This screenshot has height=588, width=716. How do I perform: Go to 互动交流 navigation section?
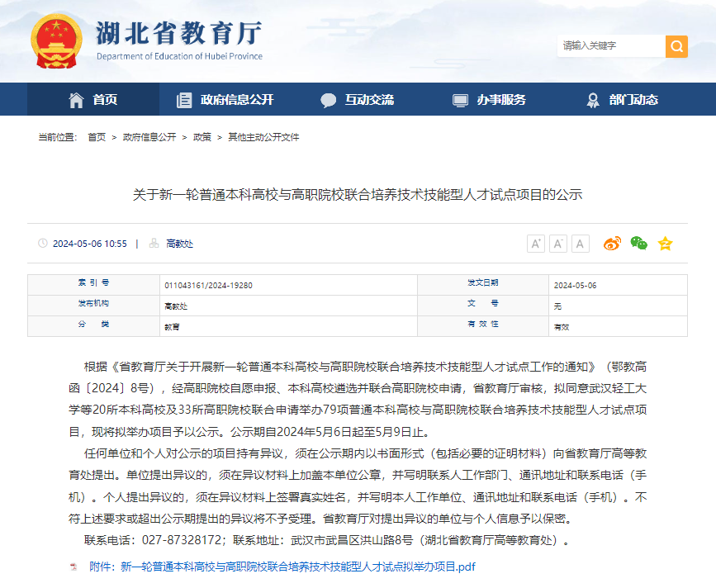click(x=358, y=100)
